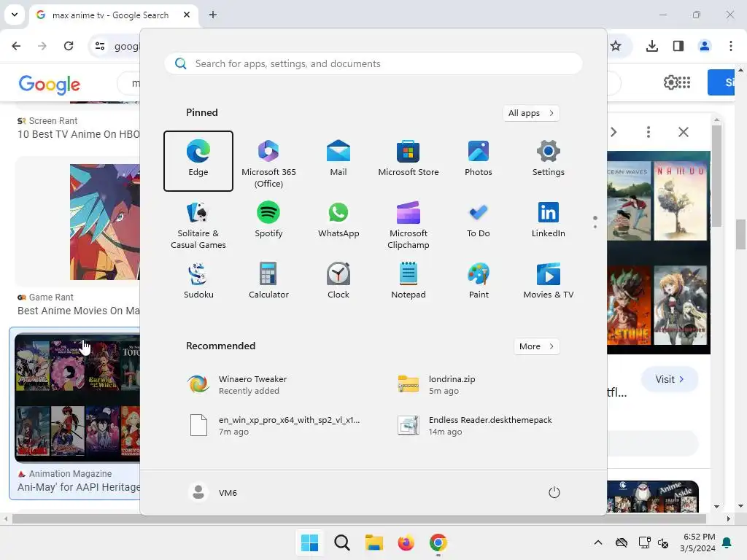Launch Movies & TV

coord(549,281)
